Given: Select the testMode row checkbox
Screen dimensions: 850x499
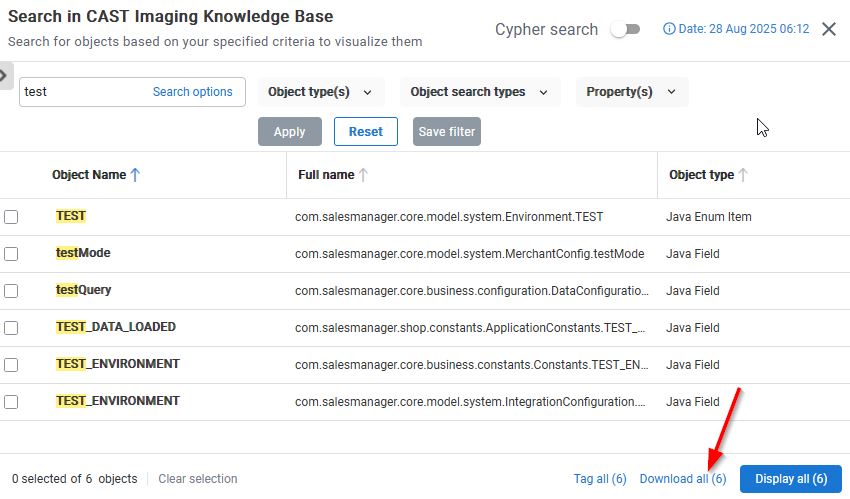Looking at the screenshot, I should [x=11, y=254].
